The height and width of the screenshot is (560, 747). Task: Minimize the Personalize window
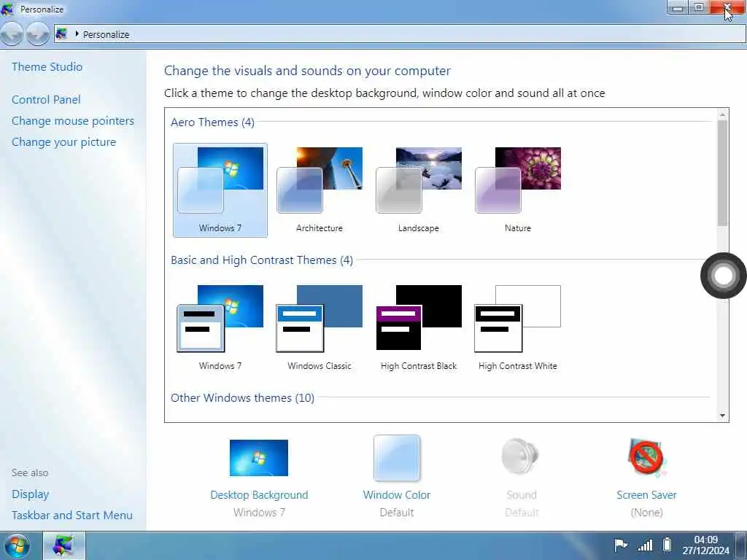point(678,7)
